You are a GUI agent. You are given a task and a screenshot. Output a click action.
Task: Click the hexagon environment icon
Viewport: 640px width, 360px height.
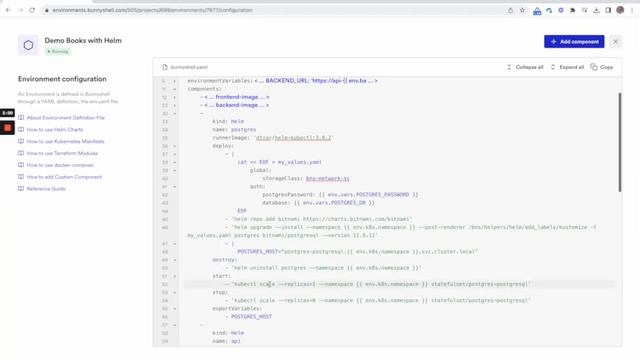pos(28,45)
